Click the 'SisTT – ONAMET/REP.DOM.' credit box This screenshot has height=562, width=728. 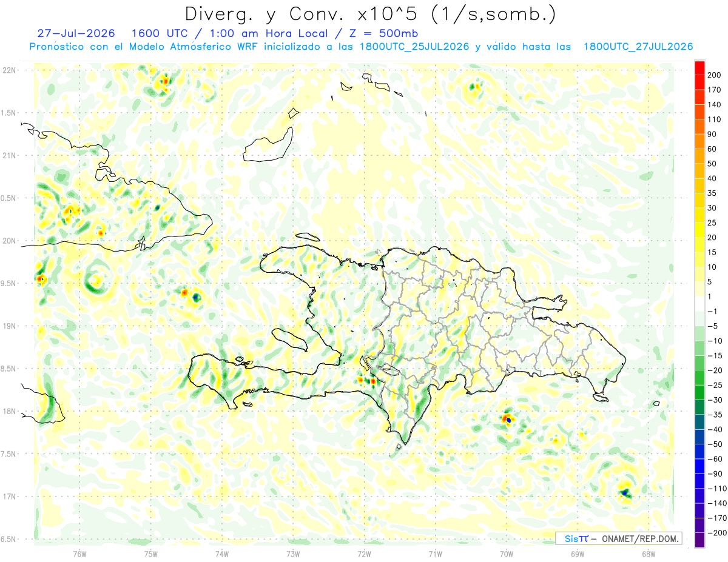(x=618, y=538)
